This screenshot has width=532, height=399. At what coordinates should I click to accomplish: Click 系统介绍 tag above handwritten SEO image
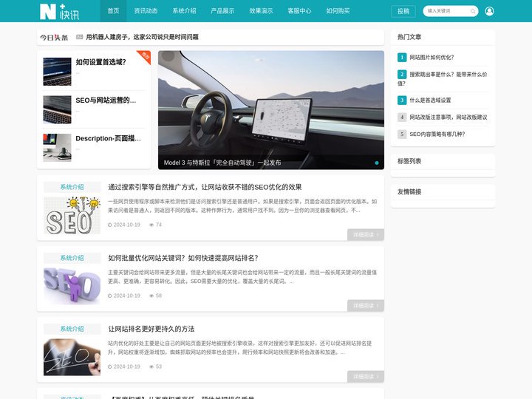72,329
